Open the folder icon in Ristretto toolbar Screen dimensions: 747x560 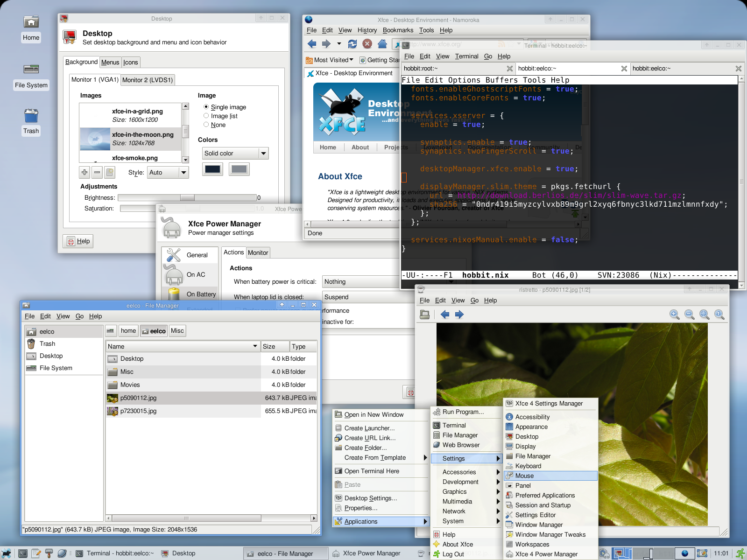tap(424, 315)
